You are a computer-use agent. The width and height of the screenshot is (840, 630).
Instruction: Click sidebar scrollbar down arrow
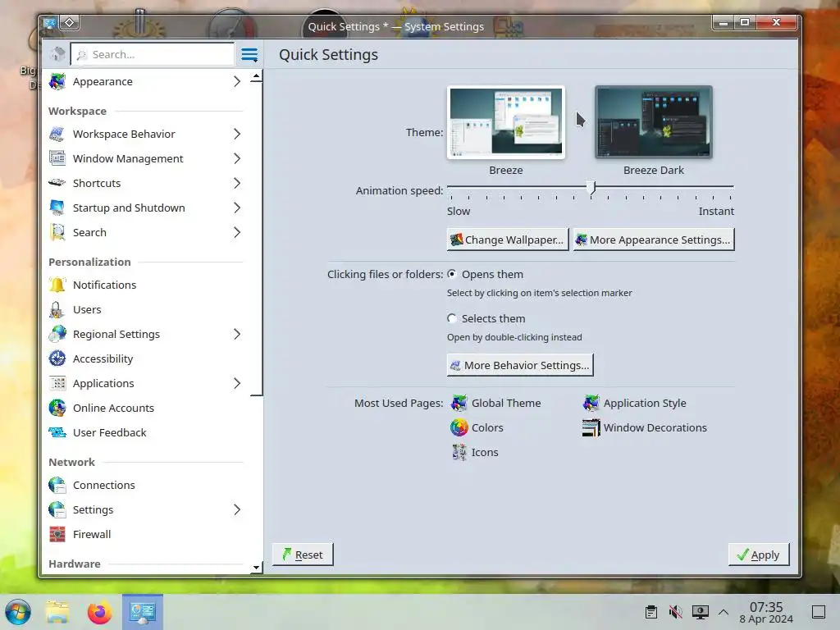[256, 567]
